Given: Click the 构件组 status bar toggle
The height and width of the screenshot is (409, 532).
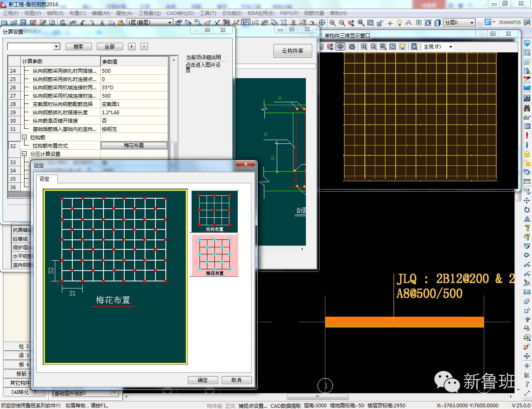Looking at the screenshot, I should point(214,406).
